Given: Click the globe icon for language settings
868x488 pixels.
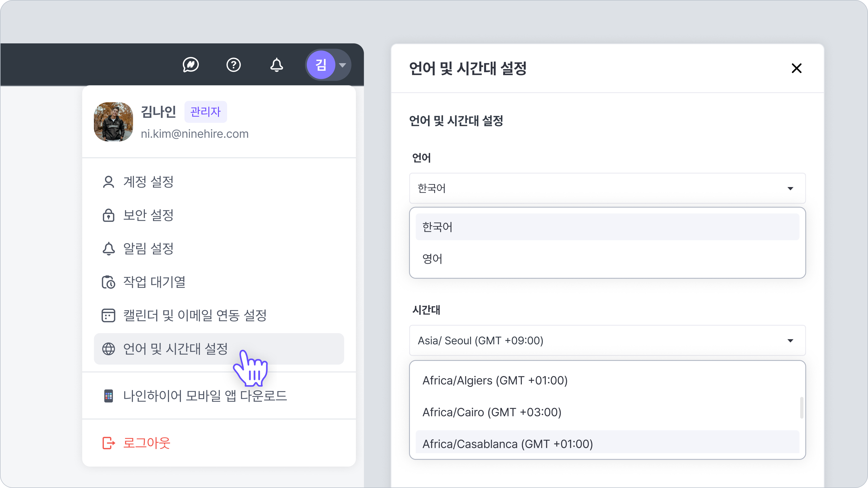Looking at the screenshot, I should click(x=108, y=349).
